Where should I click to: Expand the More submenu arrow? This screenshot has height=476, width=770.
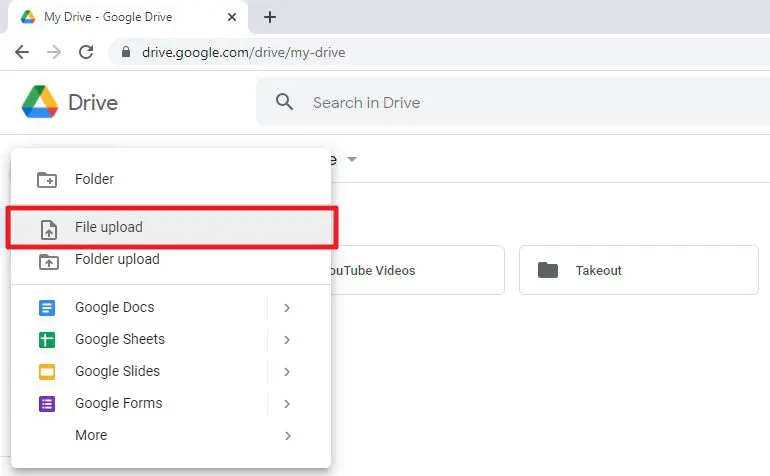pos(288,436)
